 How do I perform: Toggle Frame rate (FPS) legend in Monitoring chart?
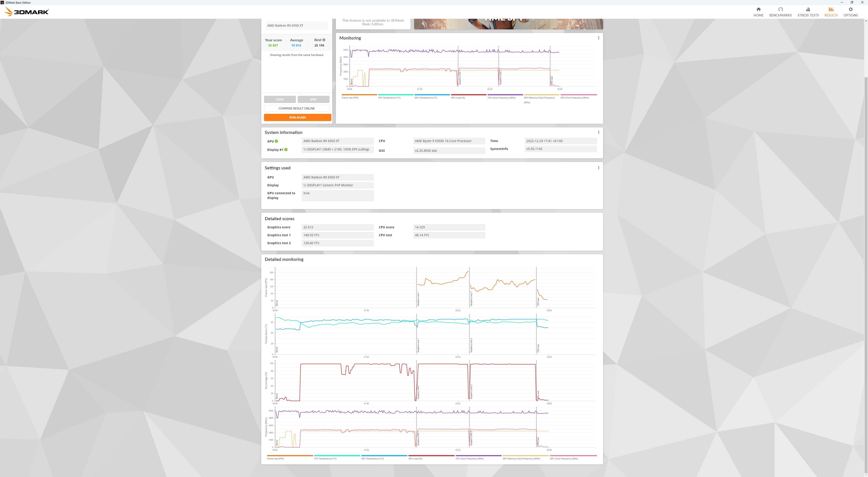(x=350, y=98)
